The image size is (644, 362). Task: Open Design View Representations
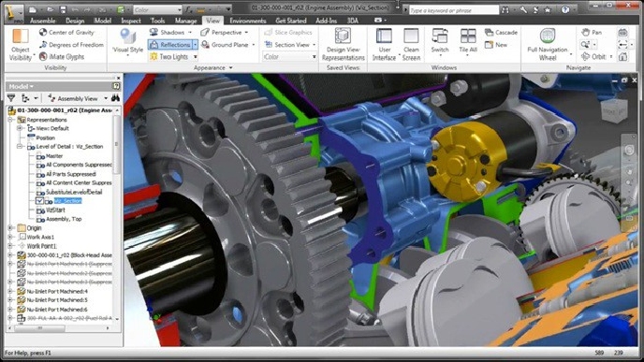(x=343, y=44)
